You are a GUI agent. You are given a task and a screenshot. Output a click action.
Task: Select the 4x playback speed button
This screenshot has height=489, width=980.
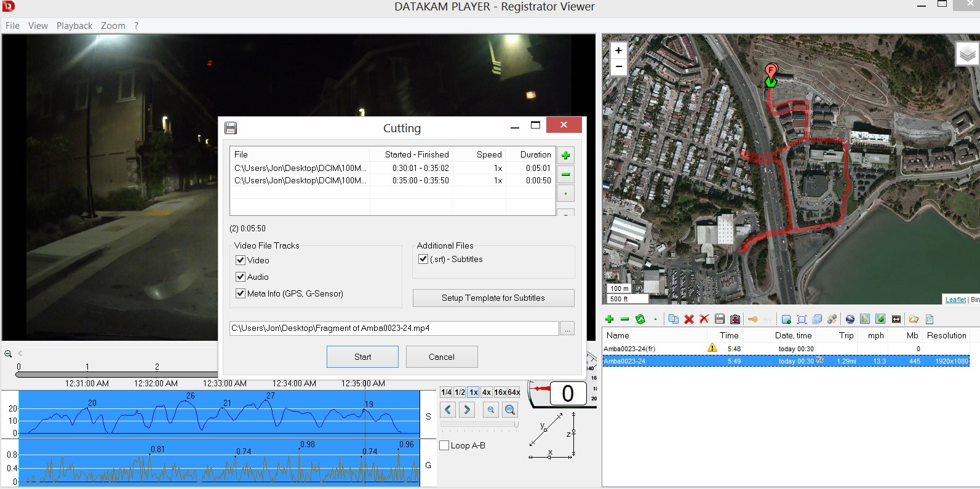click(x=487, y=392)
